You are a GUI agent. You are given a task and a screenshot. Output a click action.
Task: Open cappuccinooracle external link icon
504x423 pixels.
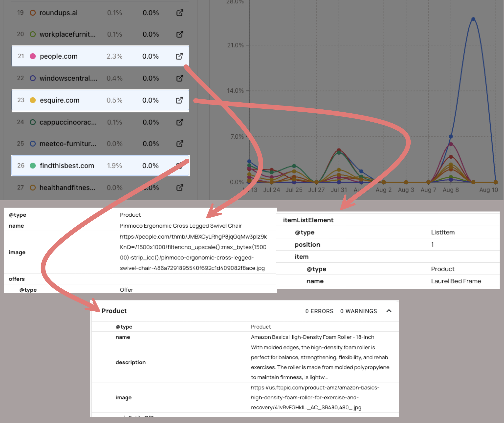[x=180, y=122]
